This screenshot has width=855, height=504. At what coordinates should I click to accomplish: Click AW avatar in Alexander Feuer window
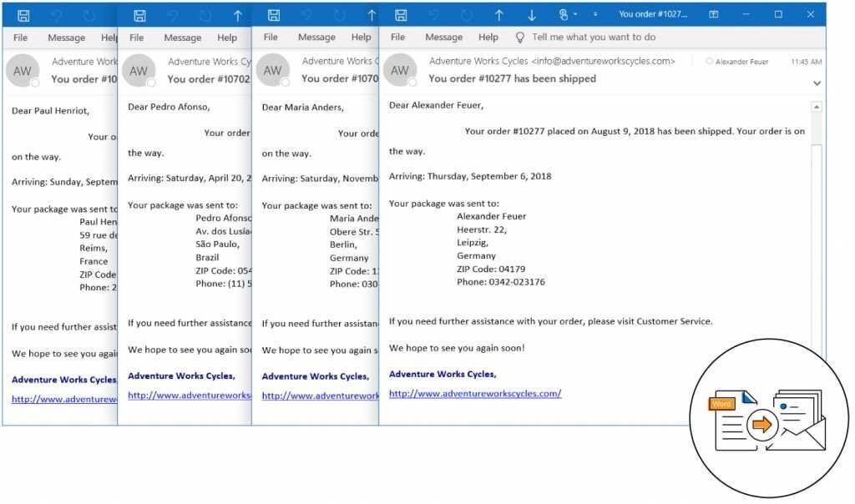(x=400, y=70)
